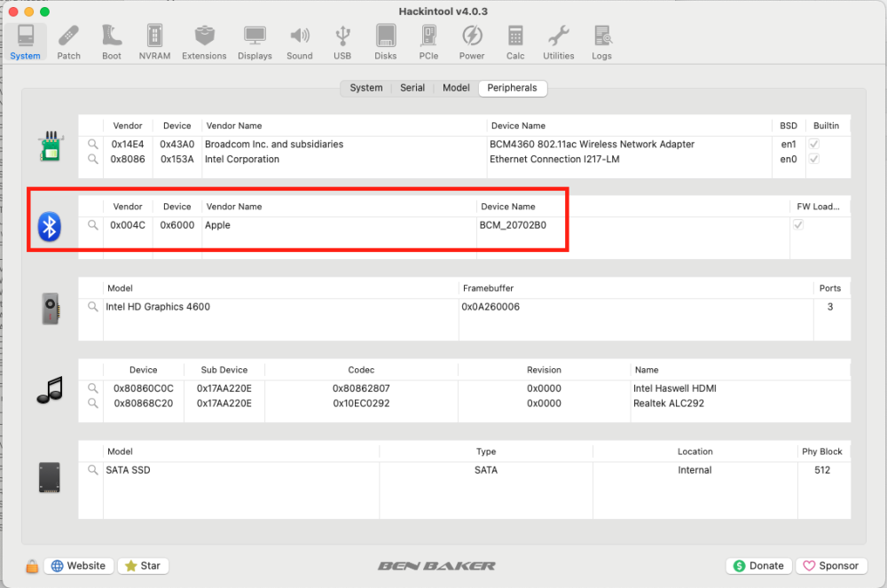
Task: Open the Utilities toolbar section
Action: (558, 43)
